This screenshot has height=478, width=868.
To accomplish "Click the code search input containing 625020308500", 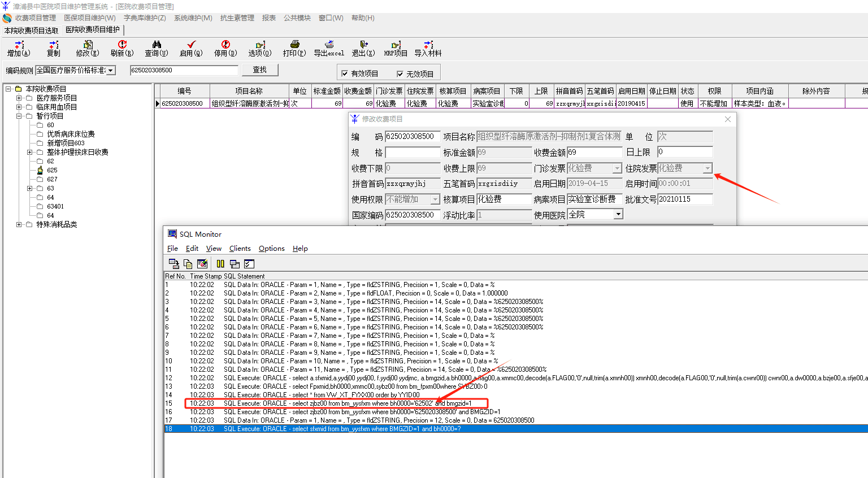I will [184, 70].
